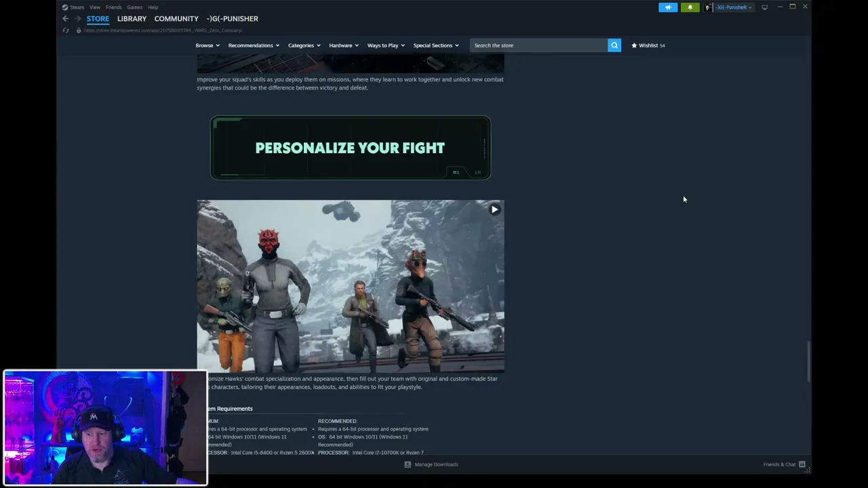Screen dimensions: 868x488
Task: Maximize the Steam window
Action: coord(793,7)
